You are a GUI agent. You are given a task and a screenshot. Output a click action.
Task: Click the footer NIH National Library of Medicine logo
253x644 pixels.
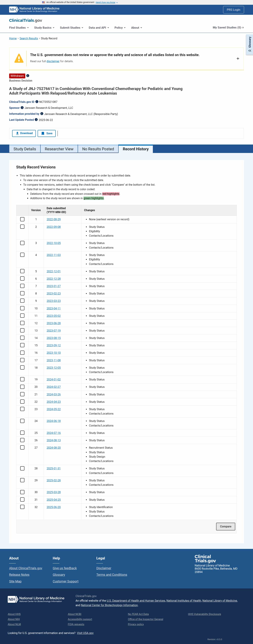(36, 599)
